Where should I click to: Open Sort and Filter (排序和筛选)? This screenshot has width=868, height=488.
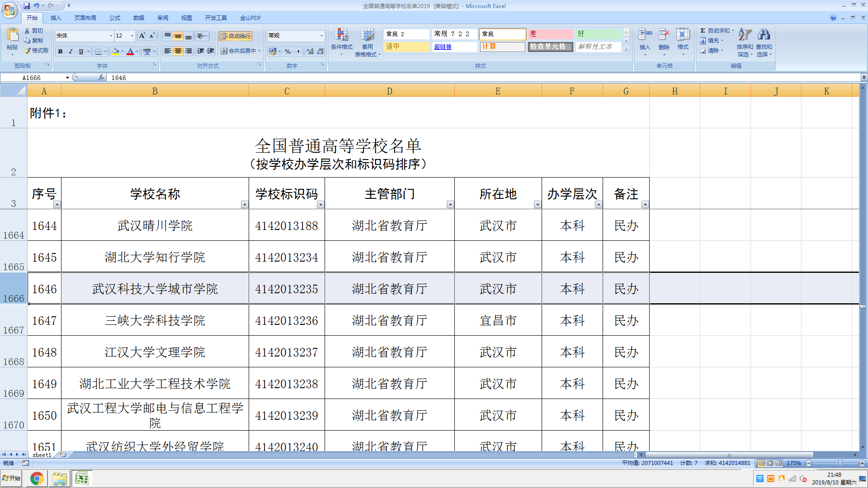click(745, 42)
